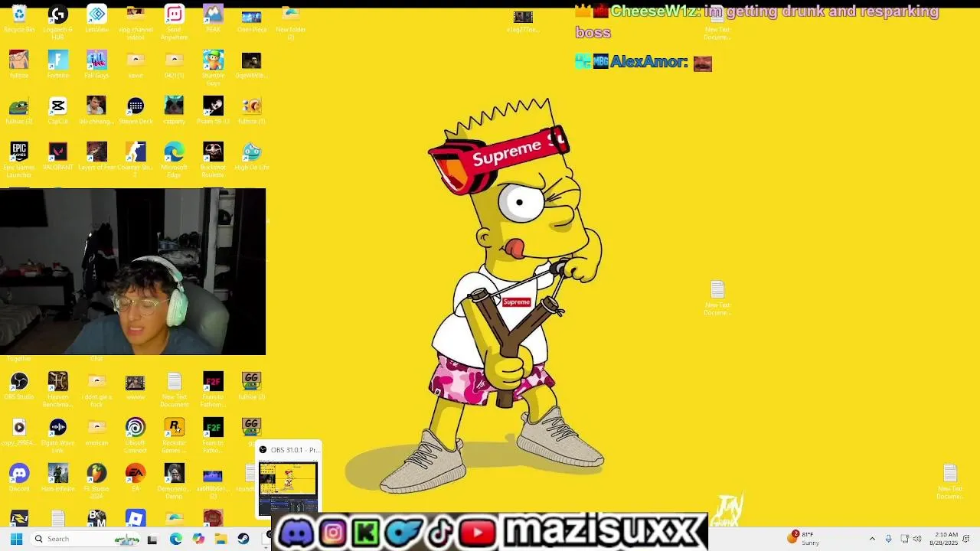Launch the Heaven Benchmark shortcut
Image resolution: width=980 pixels, height=551 pixels.
(57, 389)
